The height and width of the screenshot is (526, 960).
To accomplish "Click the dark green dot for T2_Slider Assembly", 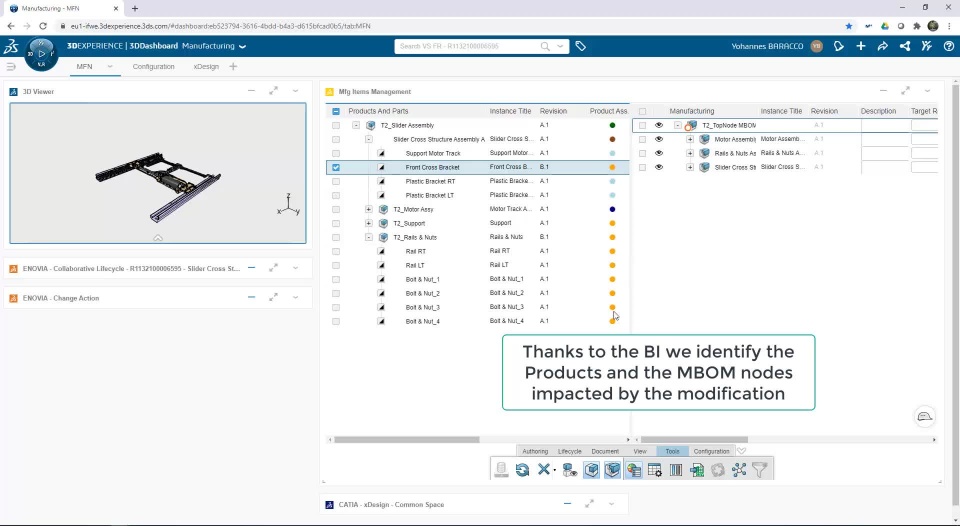I will (612, 125).
